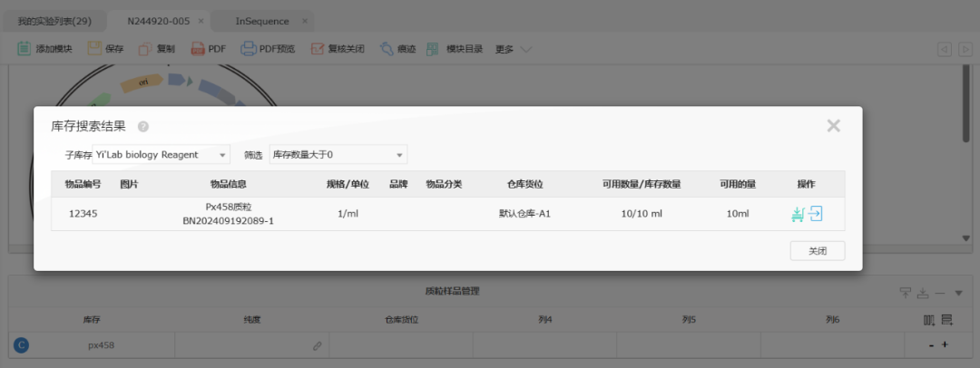Click the 物品信息 column header
980x368 pixels.
[x=228, y=184]
